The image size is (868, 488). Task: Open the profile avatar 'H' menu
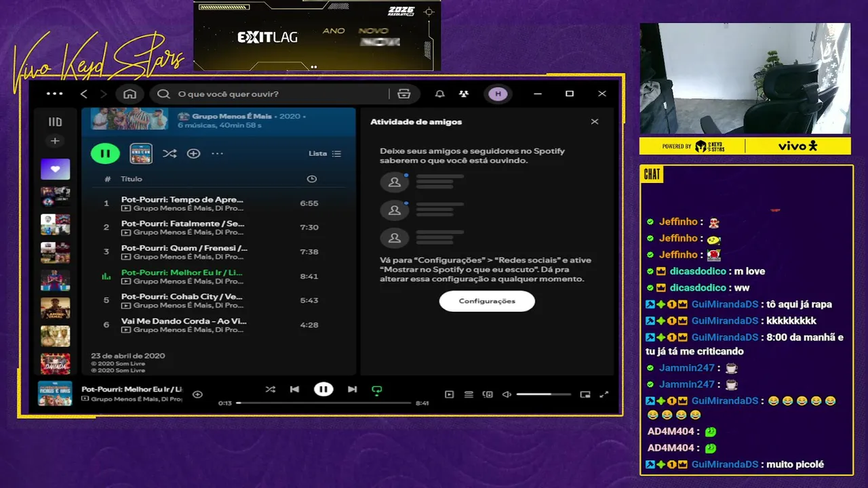click(498, 94)
